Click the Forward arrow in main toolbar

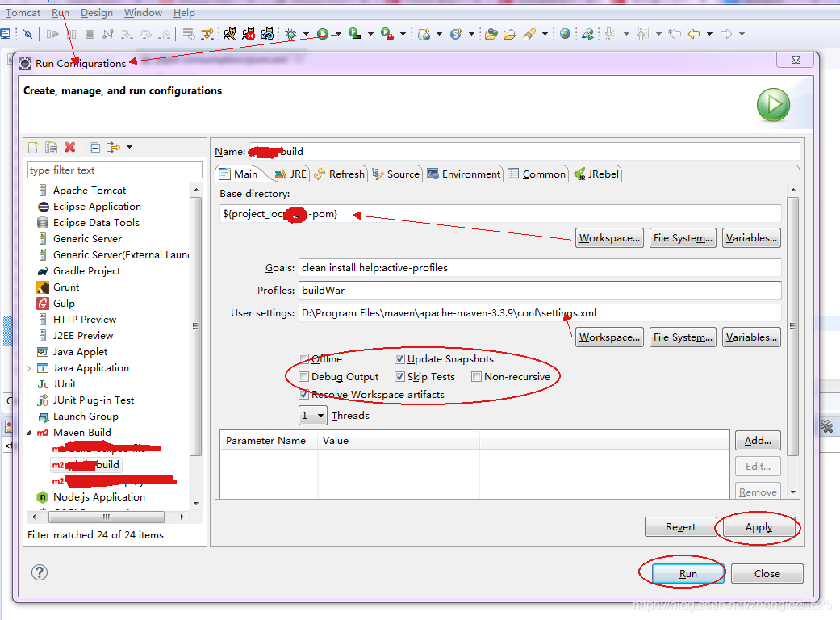[x=726, y=34]
